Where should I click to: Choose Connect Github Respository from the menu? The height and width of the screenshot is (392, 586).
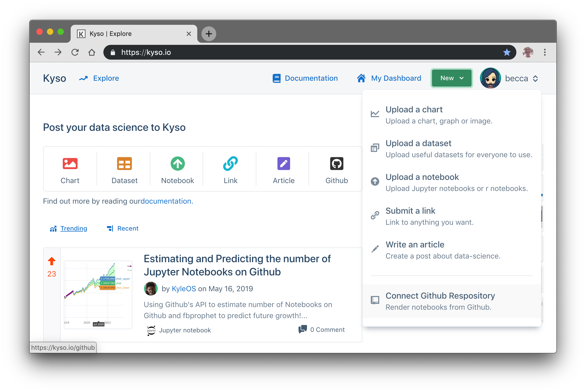point(440,296)
